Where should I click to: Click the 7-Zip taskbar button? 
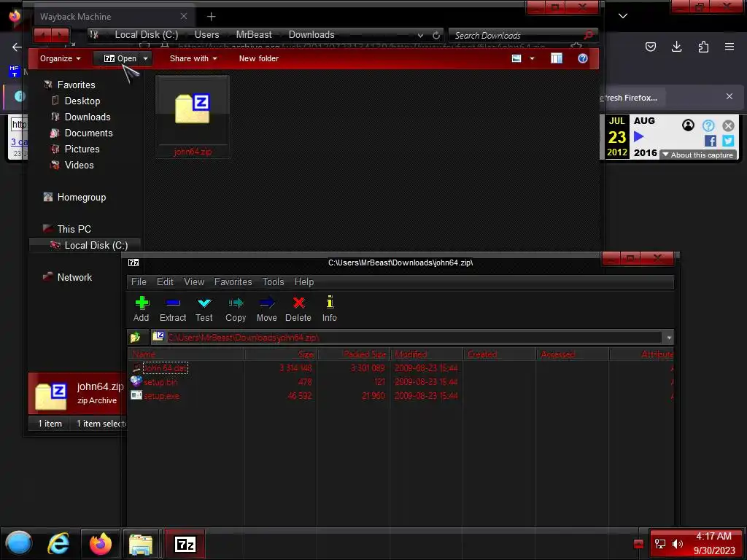point(185,544)
